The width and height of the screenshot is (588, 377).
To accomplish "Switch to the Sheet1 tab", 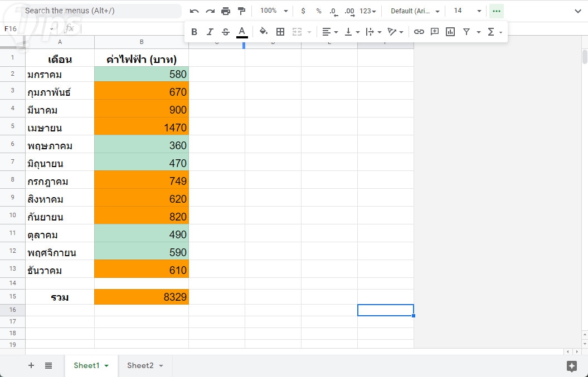I will click(86, 365).
